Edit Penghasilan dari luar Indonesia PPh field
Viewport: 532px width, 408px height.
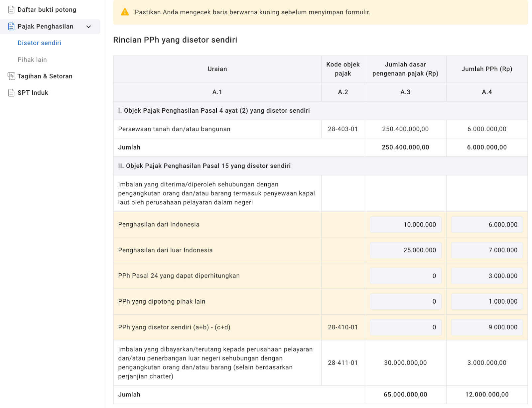click(x=486, y=250)
